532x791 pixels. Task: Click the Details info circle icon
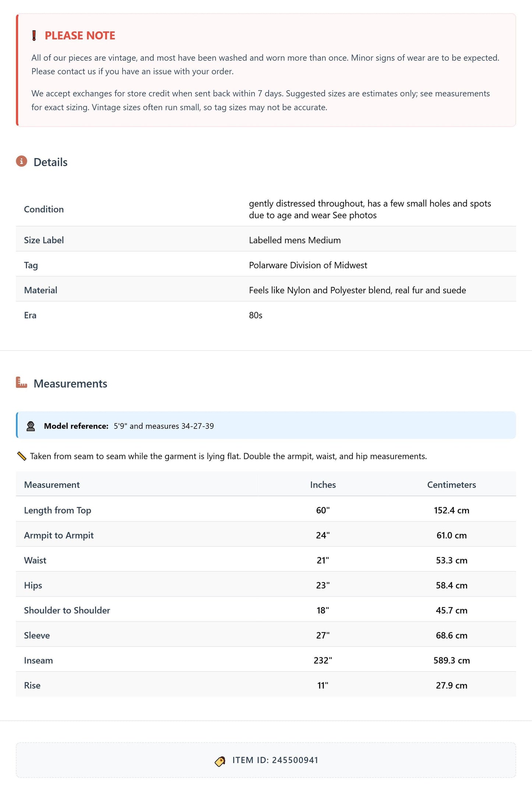pos(21,161)
